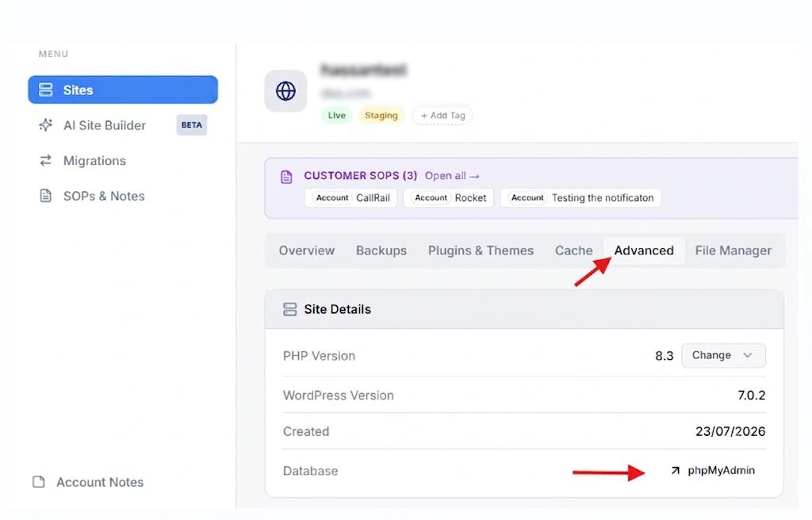Select the Staging tag

click(381, 116)
